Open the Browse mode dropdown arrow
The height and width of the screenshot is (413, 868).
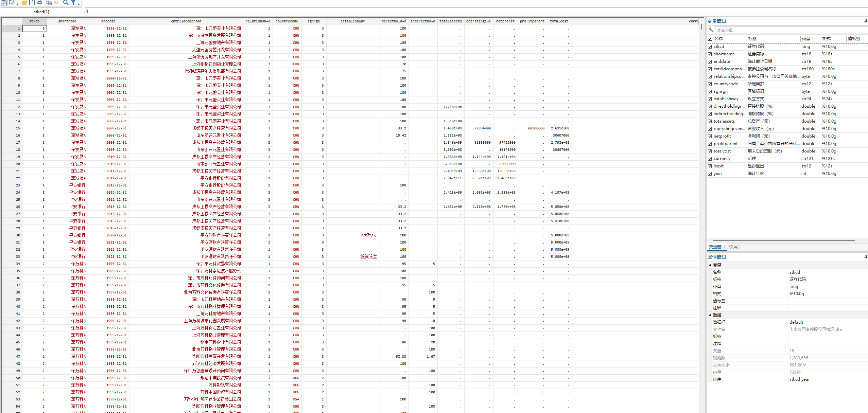[x=17, y=4]
